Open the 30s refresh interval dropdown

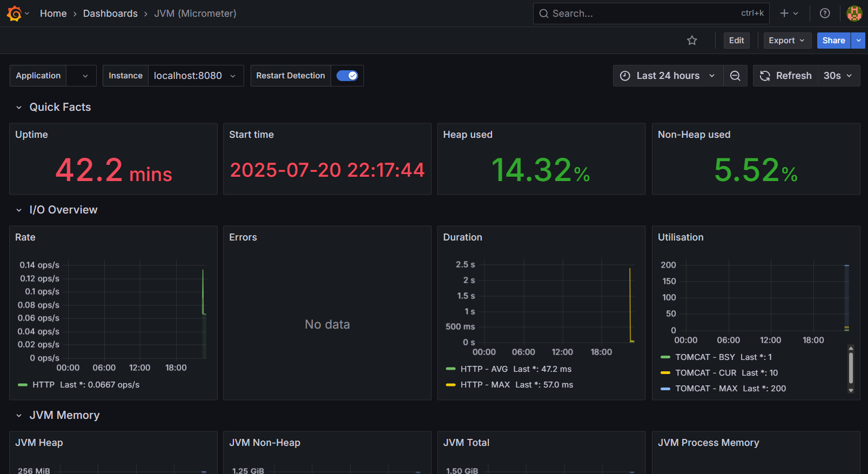pos(838,76)
